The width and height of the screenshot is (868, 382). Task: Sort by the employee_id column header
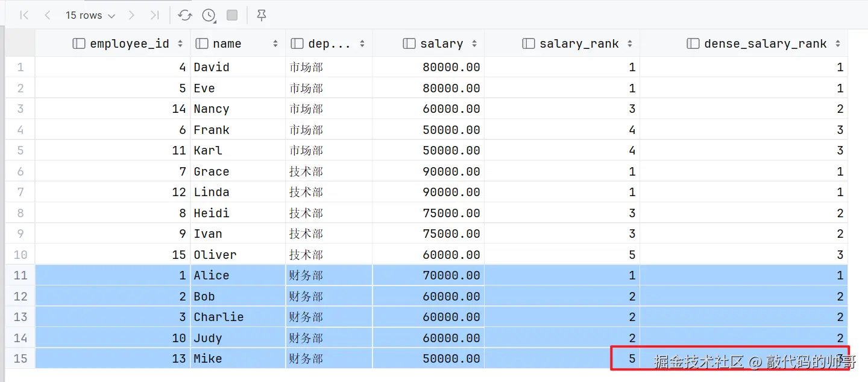[113, 43]
